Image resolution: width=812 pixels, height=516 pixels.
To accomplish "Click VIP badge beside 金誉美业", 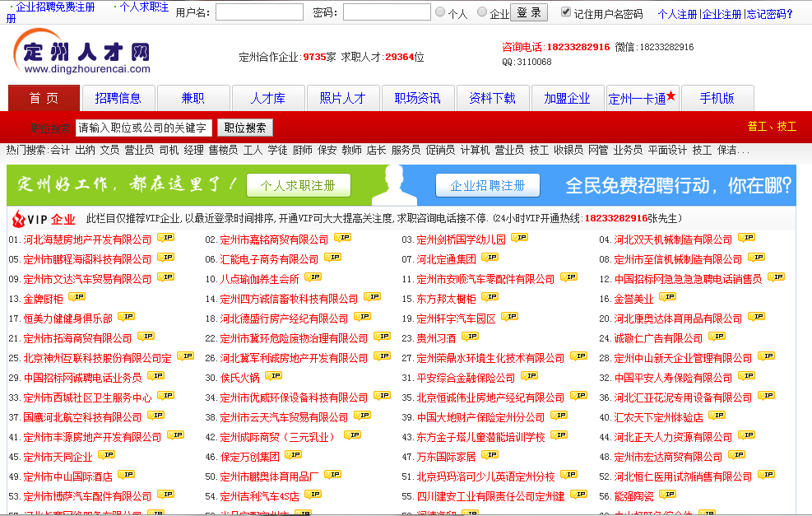I will click(668, 297).
